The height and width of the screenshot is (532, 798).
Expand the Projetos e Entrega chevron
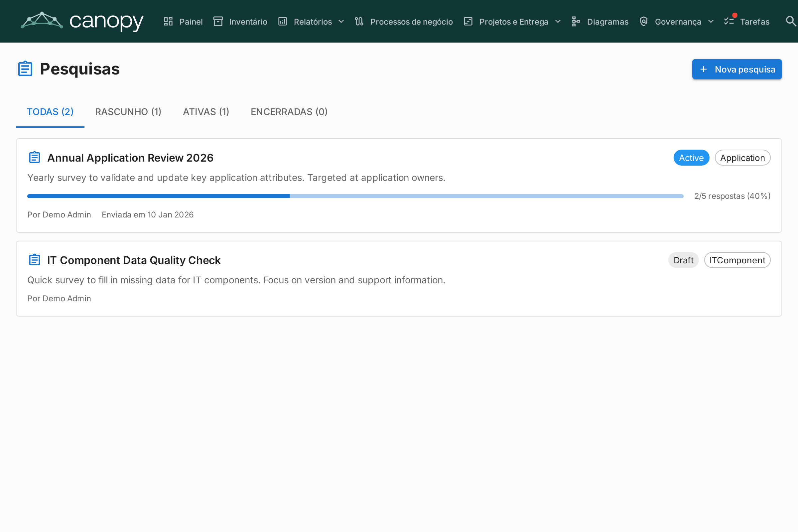[558, 21]
